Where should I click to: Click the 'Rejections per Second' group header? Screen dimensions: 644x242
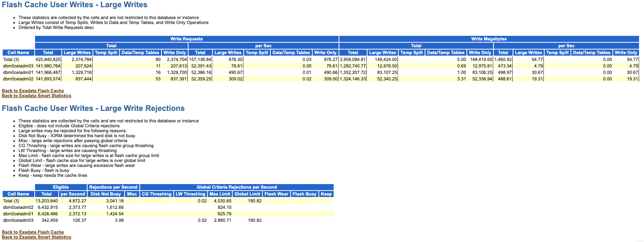click(x=113, y=187)
